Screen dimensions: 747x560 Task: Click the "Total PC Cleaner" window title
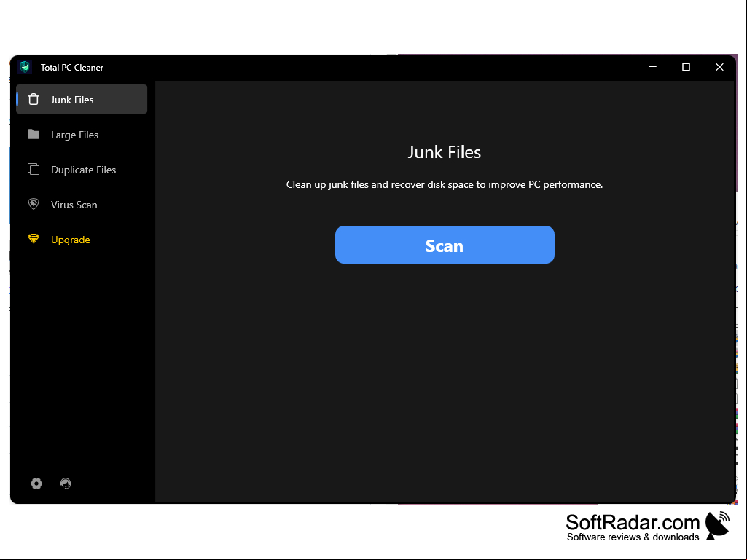(x=72, y=68)
